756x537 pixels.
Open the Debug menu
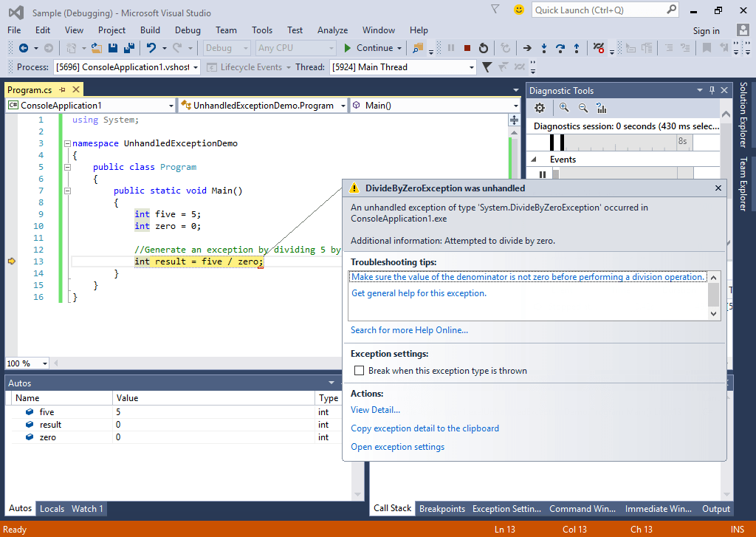pyautogui.click(x=187, y=30)
